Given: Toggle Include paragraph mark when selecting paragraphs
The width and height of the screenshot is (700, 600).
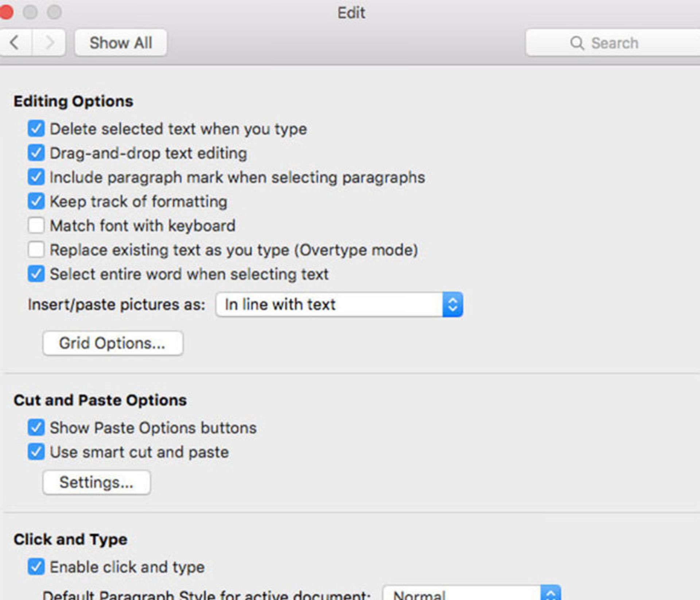Looking at the screenshot, I should click(36, 177).
